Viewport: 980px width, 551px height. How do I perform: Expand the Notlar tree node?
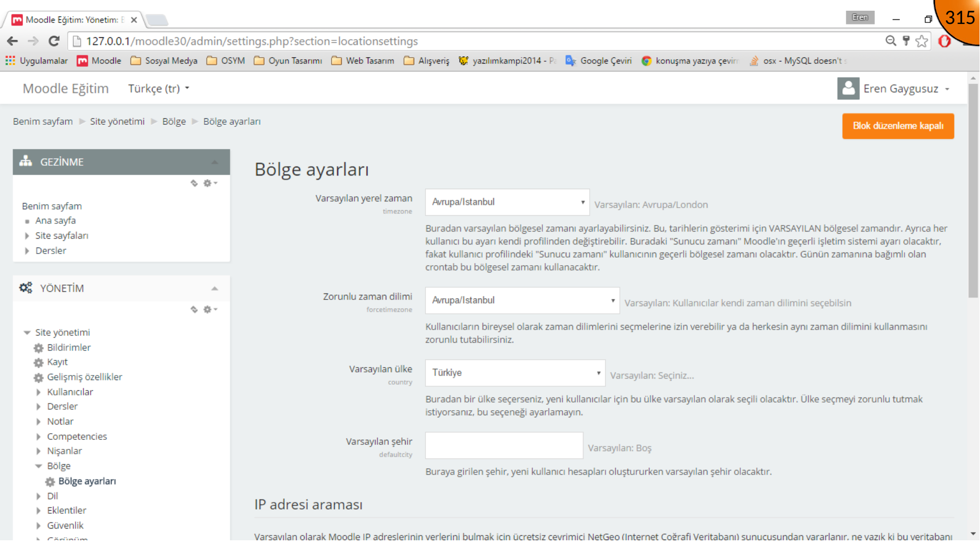point(39,421)
